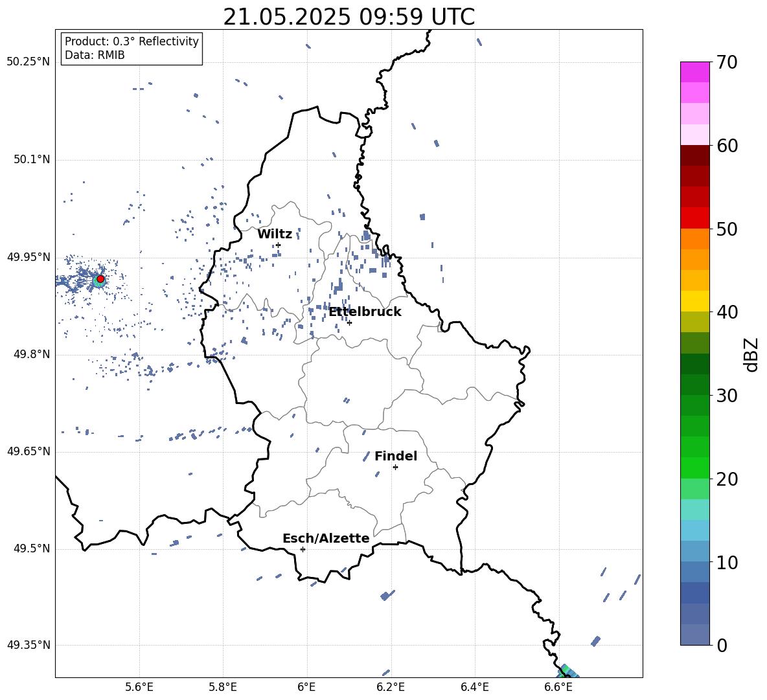Click the 21.05.2025 09:59 UTC title
Image resolution: width=767 pixels, height=700 pixels.
pyautogui.click(x=349, y=17)
